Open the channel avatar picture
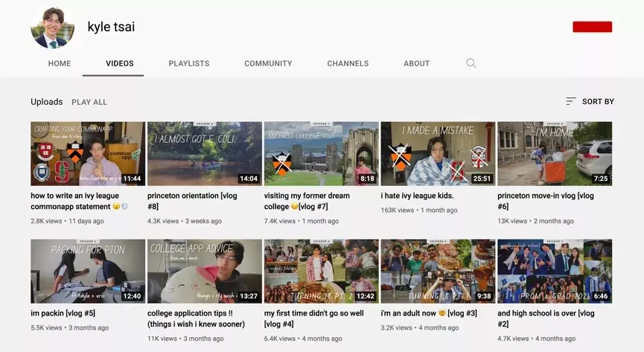Viewport: 644px width, 352px height. pos(52,28)
